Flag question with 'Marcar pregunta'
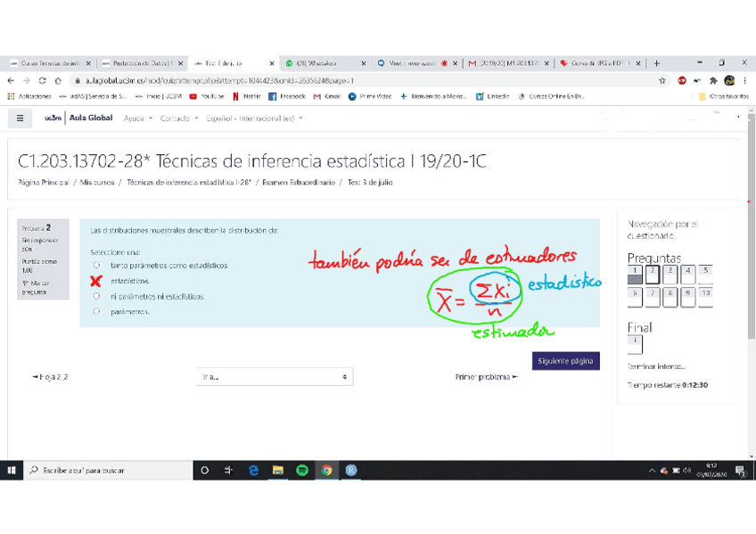This screenshot has width=756, height=534. (34, 287)
